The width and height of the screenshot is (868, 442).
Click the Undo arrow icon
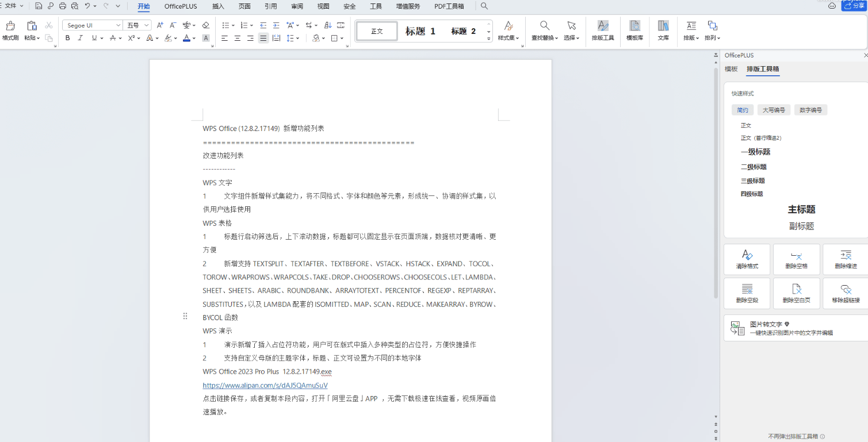click(x=87, y=6)
